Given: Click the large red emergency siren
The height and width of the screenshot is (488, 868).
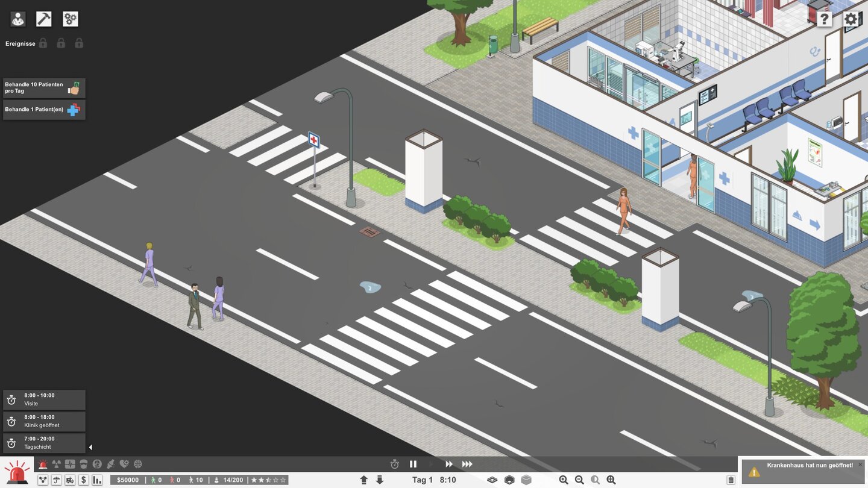Looking at the screenshot, I should click(16, 472).
